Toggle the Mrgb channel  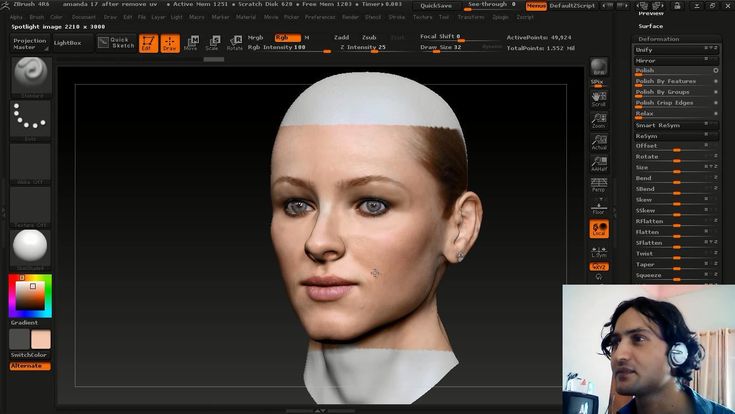pos(255,38)
